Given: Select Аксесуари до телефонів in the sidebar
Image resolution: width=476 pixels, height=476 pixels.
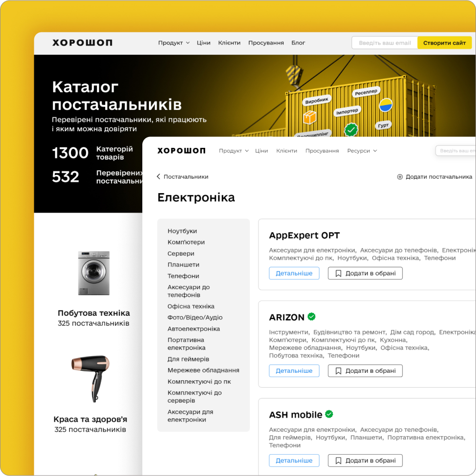Looking at the screenshot, I should [188, 291].
